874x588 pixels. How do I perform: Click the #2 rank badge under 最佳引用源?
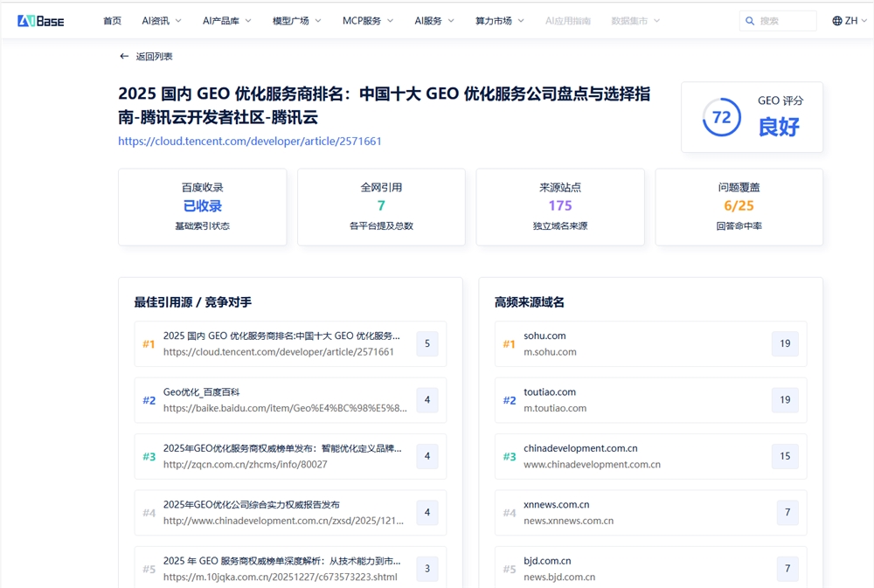149,400
